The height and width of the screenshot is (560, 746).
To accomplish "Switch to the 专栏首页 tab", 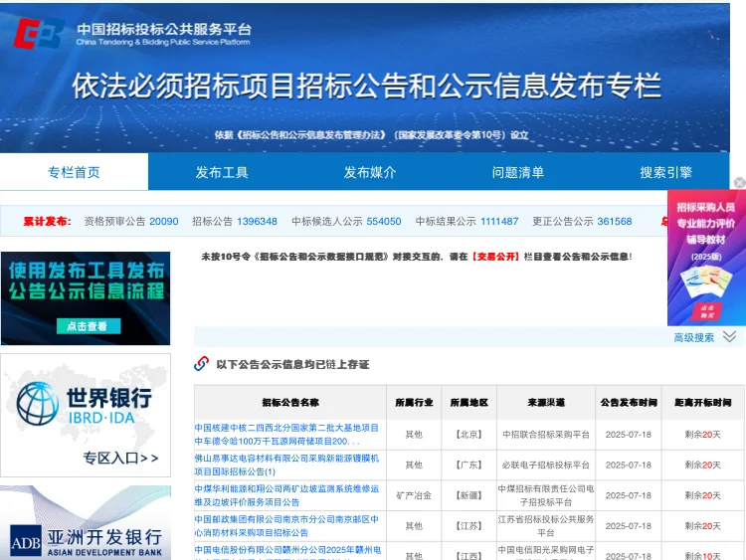I will tap(74, 172).
